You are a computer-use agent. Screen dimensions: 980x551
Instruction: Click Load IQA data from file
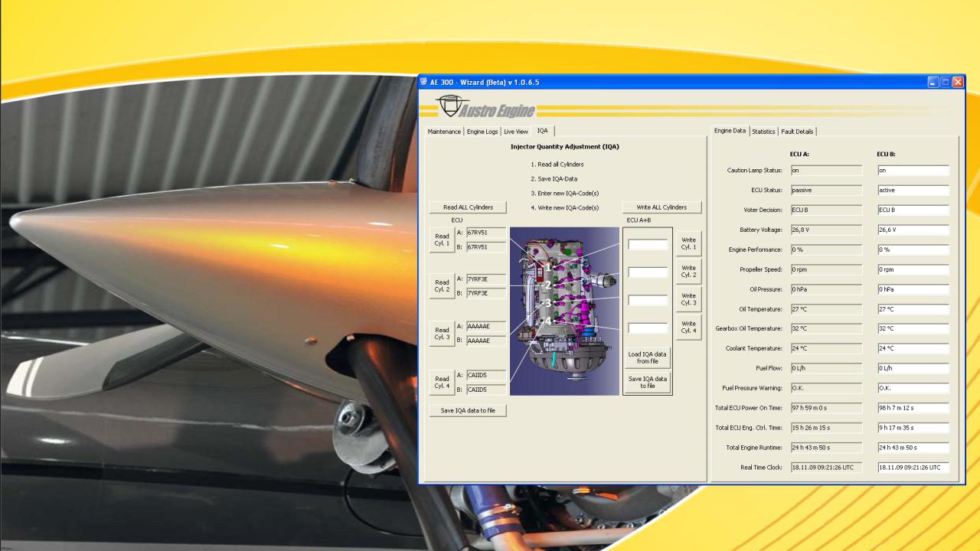pyautogui.click(x=647, y=357)
